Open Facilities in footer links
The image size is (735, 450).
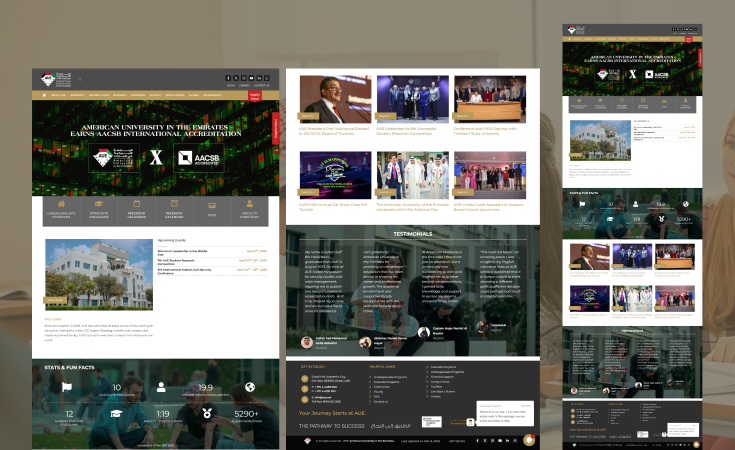click(436, 387)
